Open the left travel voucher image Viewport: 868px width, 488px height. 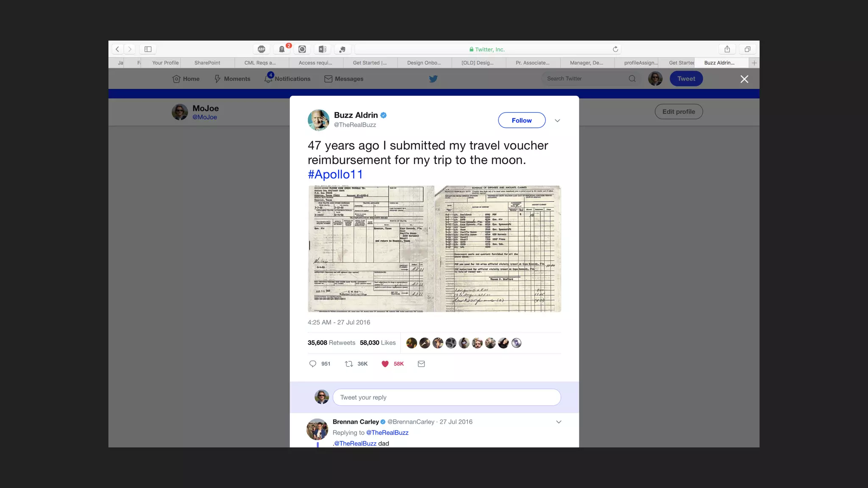(371, 249)
